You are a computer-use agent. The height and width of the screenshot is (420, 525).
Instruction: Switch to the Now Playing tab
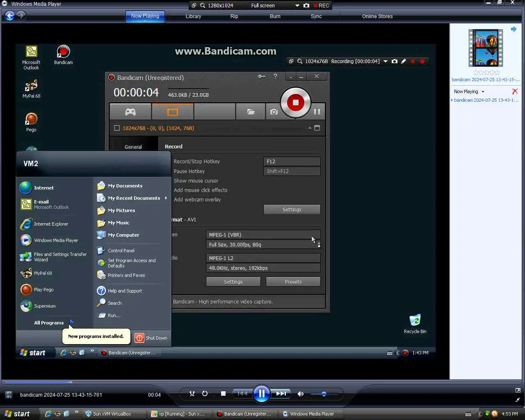145,16
